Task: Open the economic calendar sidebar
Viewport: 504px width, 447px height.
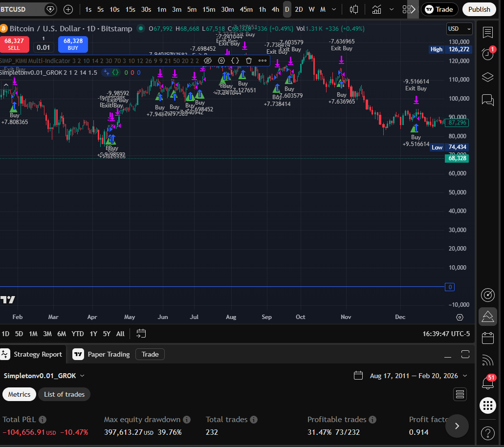Action: pos(487,338)
